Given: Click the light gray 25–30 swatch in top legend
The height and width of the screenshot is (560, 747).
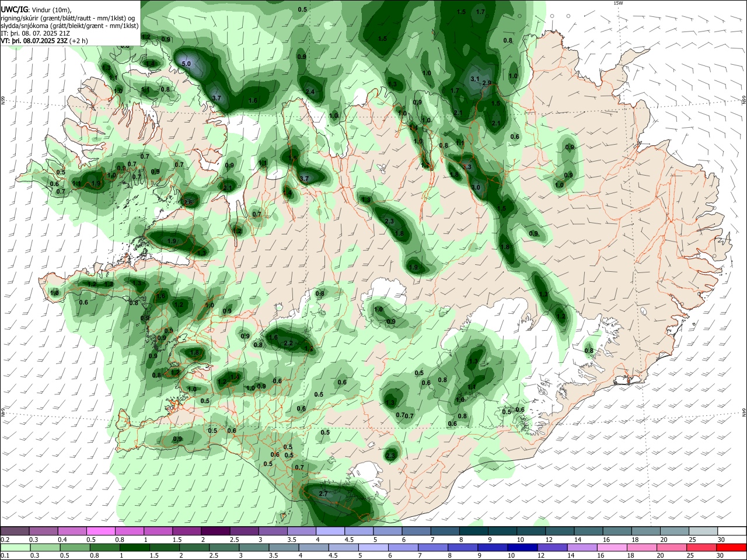Looking at the screenshot, I should tap(703, 532).
